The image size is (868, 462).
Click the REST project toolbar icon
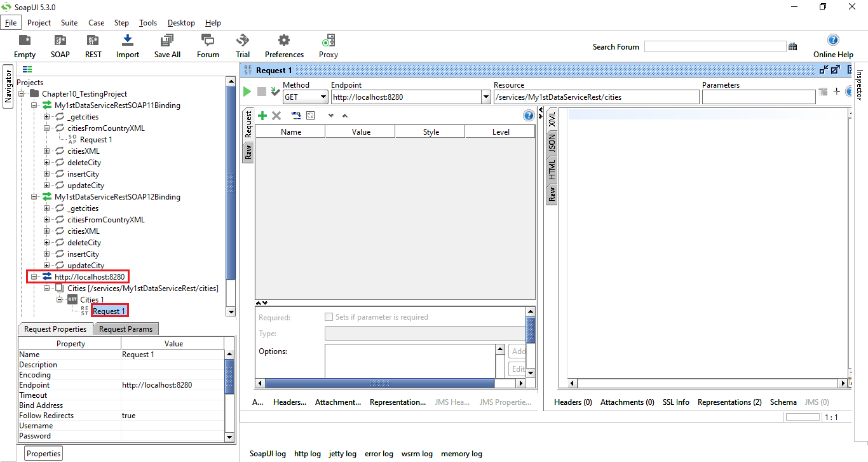click(x=93, y=41)
